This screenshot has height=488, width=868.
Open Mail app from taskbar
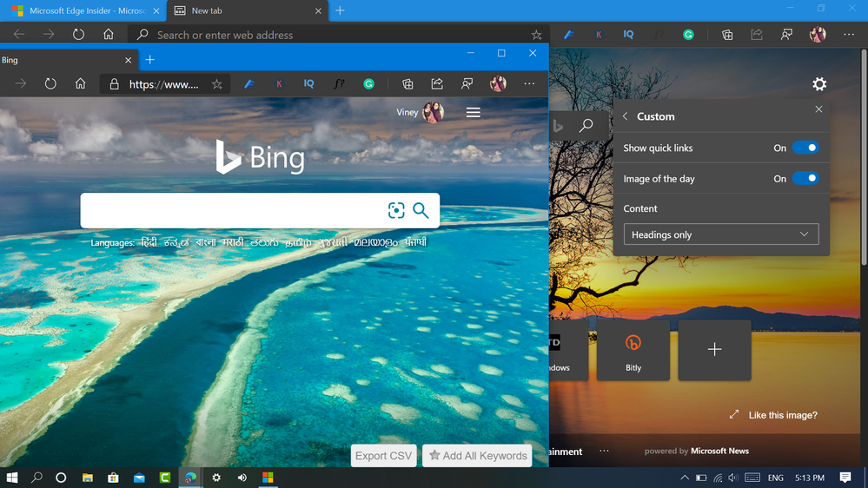click(139, 478)
